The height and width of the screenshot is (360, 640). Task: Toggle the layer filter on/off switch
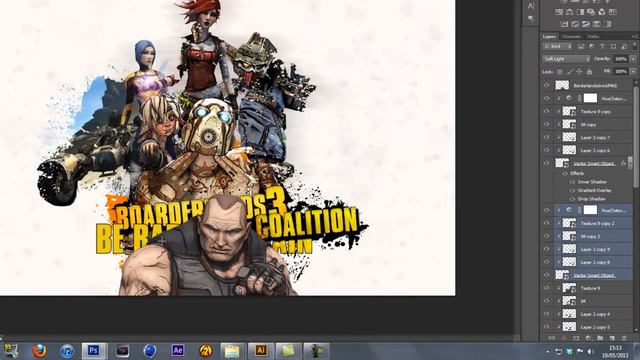[635, 47]
